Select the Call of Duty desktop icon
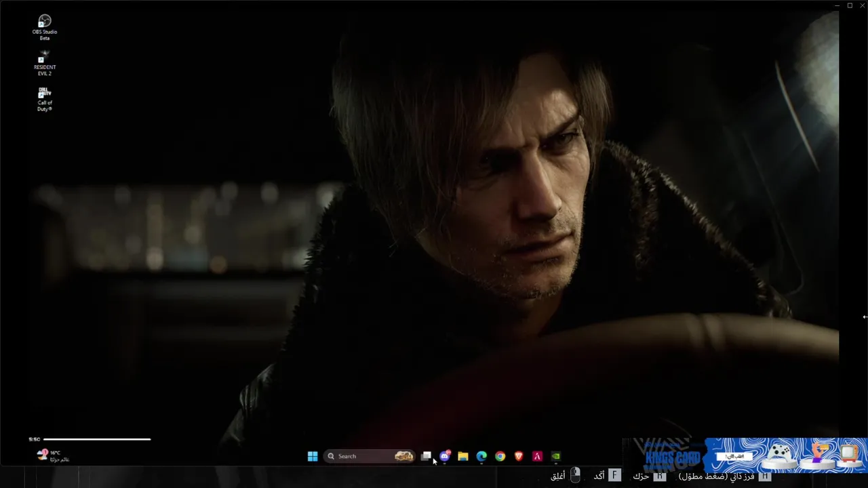868x488 pixels. pos(45,99)
